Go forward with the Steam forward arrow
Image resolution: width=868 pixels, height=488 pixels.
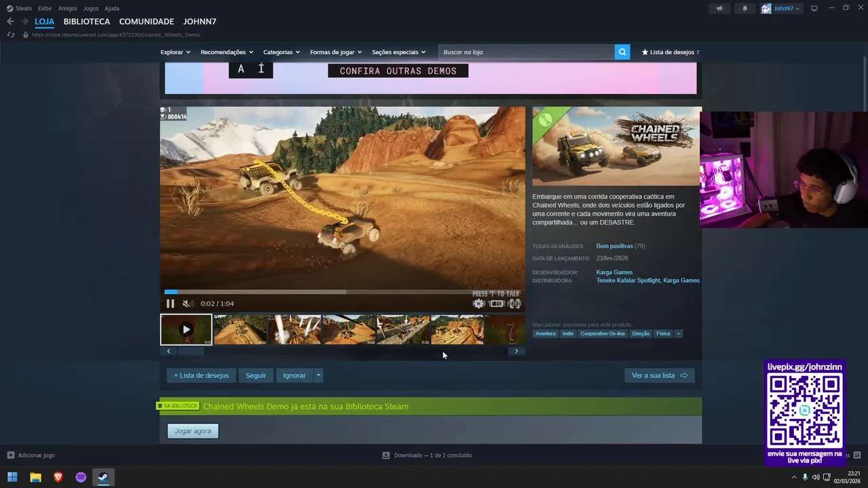click(25, 22)
